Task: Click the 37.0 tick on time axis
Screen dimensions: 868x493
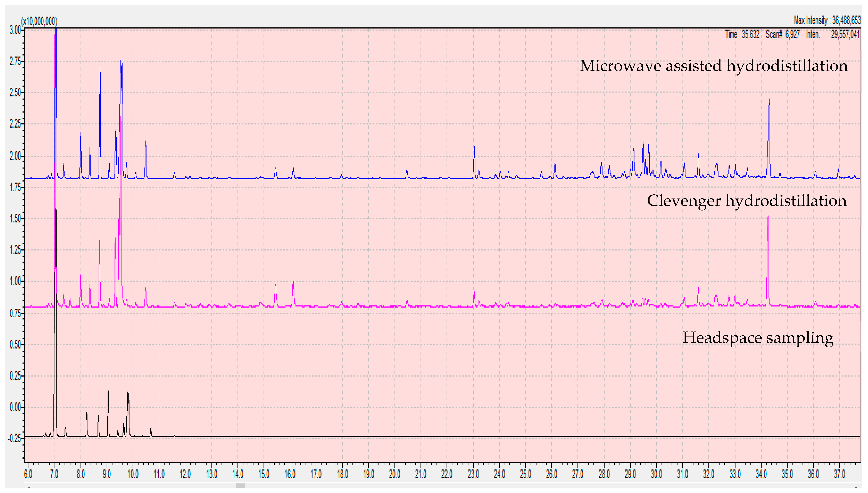Action: [839, 474]
